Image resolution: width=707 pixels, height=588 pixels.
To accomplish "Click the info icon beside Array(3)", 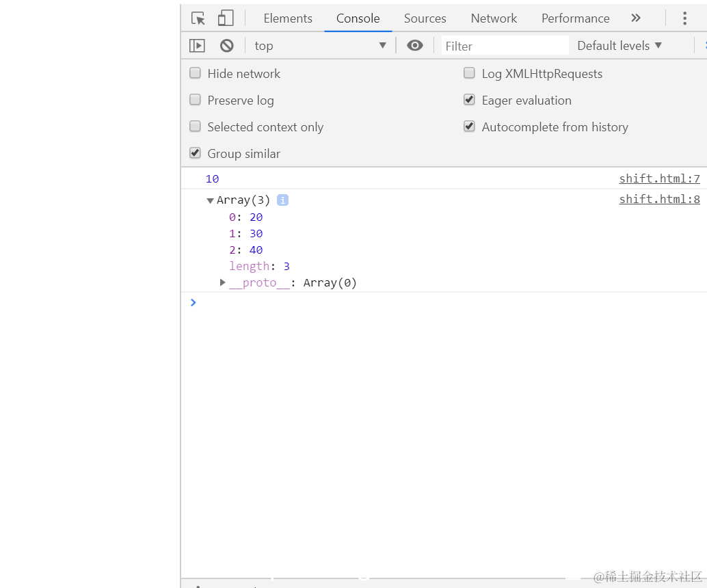I will [x=282, y=200].
